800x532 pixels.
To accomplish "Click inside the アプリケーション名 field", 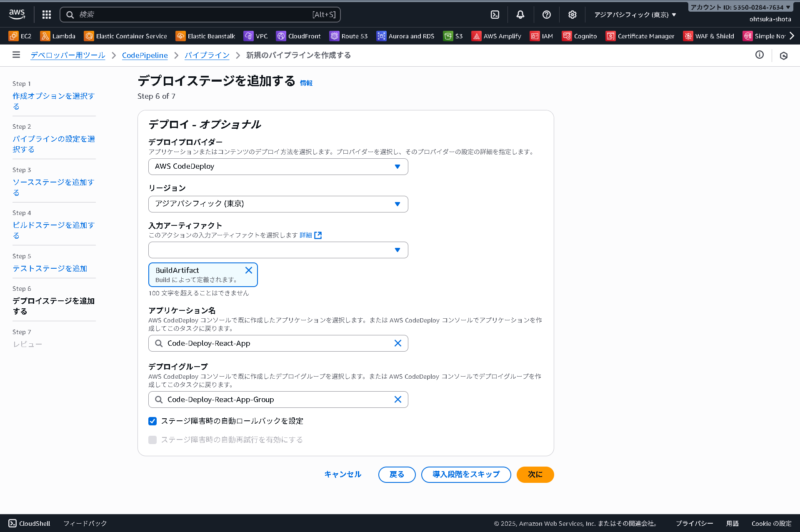I will pos(278,343).
